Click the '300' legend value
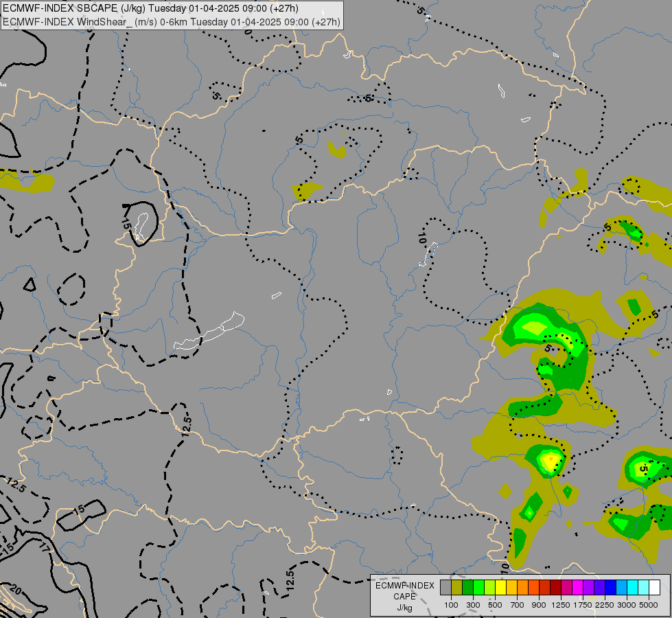The image size is (672, 618). [473, 605]
